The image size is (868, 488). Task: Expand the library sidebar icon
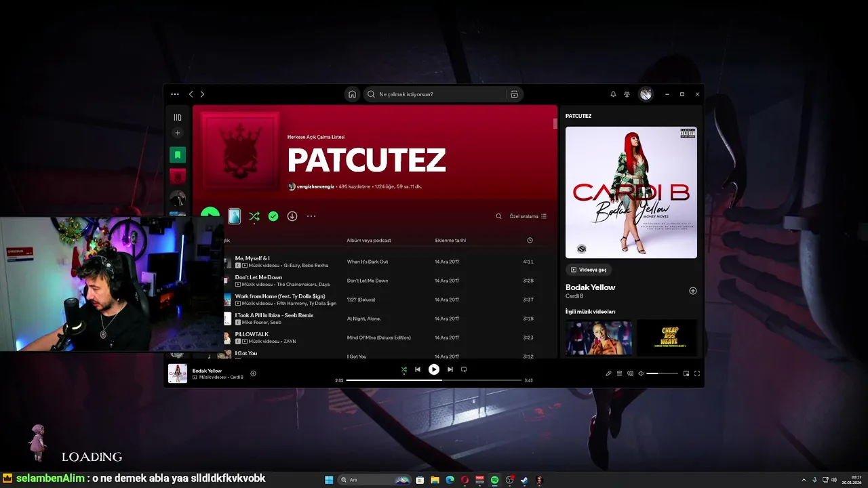tap(178, 117)
